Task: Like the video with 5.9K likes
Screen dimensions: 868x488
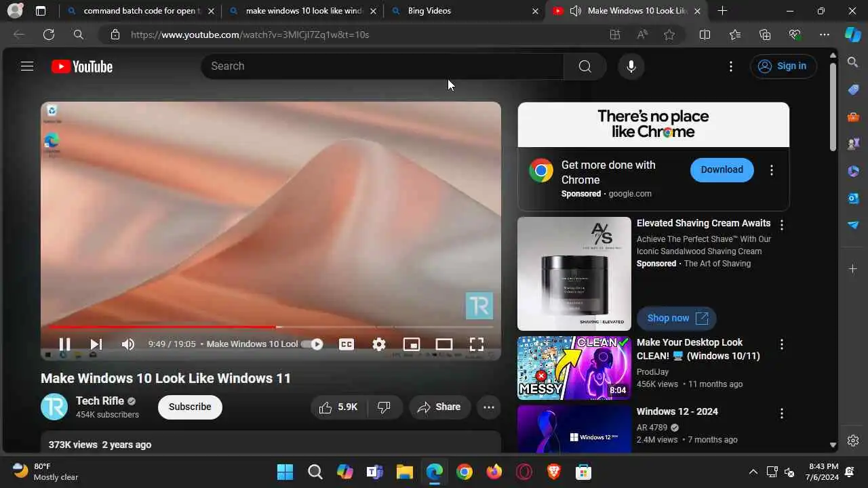Action: point(339,407)
